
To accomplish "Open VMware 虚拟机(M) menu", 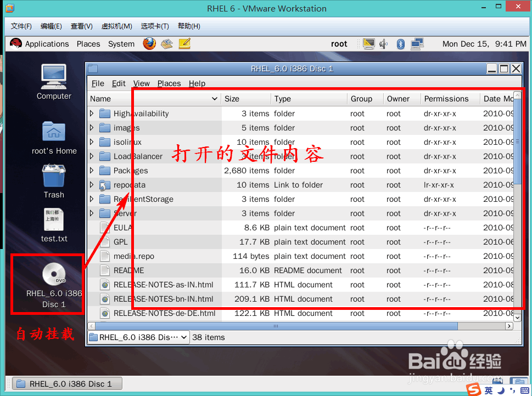I will tap(117, 26).
